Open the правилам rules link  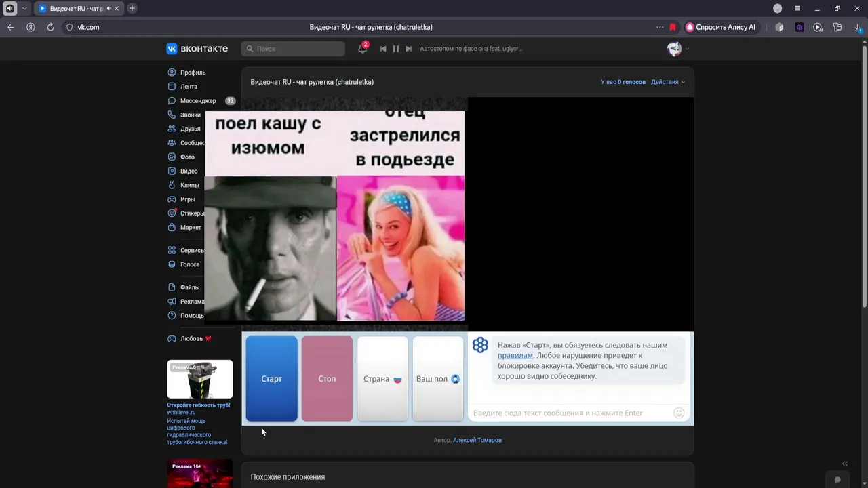(x=515, y=356)
